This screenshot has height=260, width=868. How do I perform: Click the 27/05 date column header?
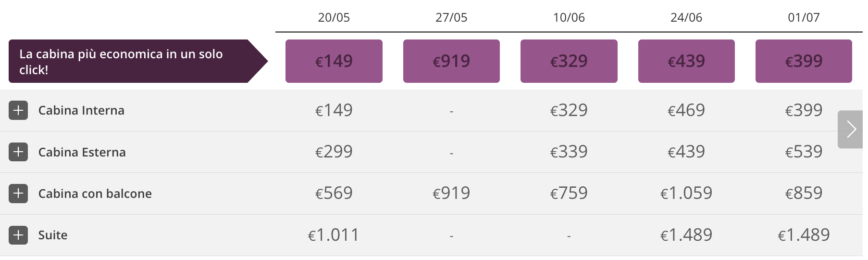point(451,18)
